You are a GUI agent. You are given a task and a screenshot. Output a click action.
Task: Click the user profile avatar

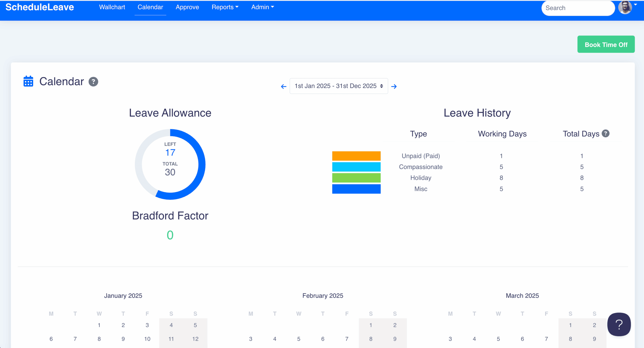coord(625,7)
